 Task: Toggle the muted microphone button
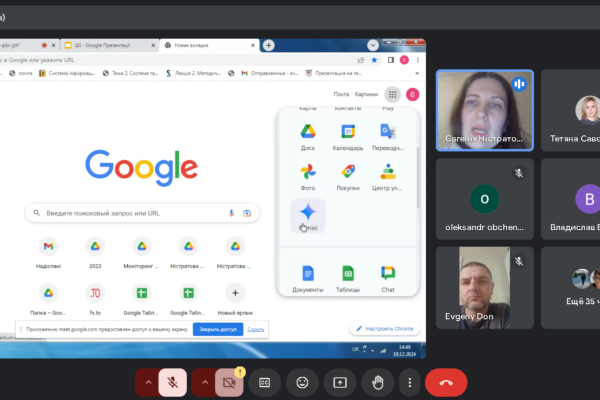coord(173,382)
